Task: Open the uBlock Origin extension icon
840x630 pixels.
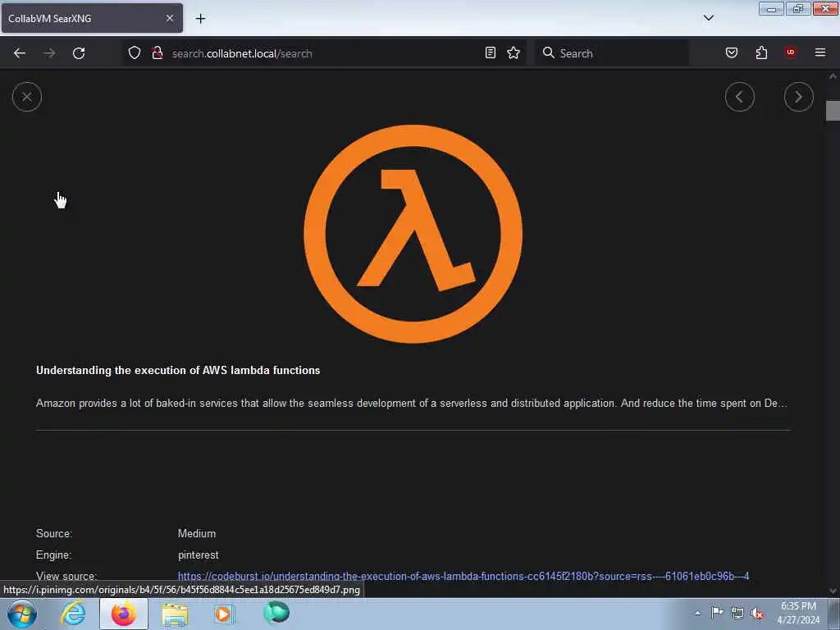Action: [790, 52]
